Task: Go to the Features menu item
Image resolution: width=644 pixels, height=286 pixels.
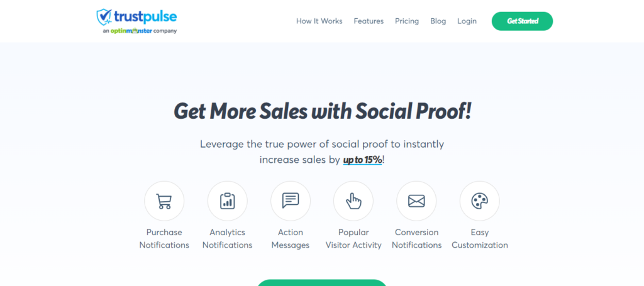Action: point(369,21)
